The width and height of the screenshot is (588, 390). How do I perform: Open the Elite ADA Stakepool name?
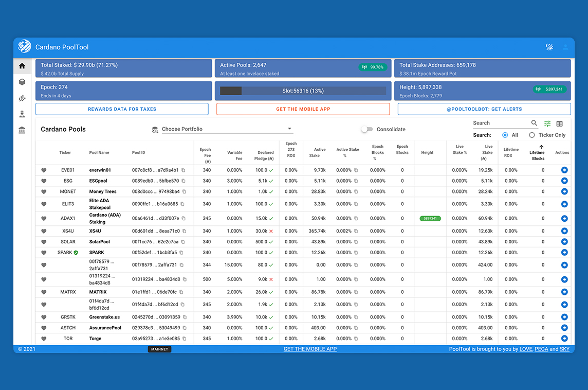click(x=100, y=204)
